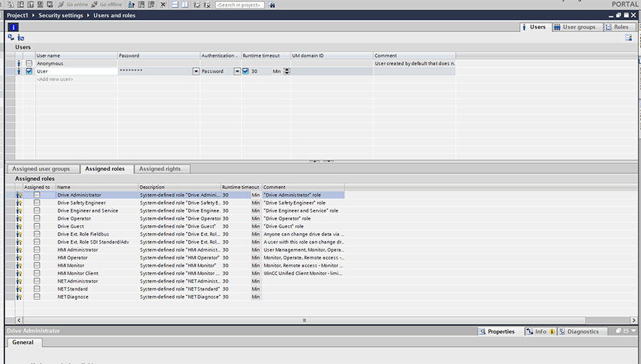Viewport: 641px width, 364px height.
Task: Toggle the runtime timeout checkbox for User
Action: pyautogui.click(x=245, y=71)
